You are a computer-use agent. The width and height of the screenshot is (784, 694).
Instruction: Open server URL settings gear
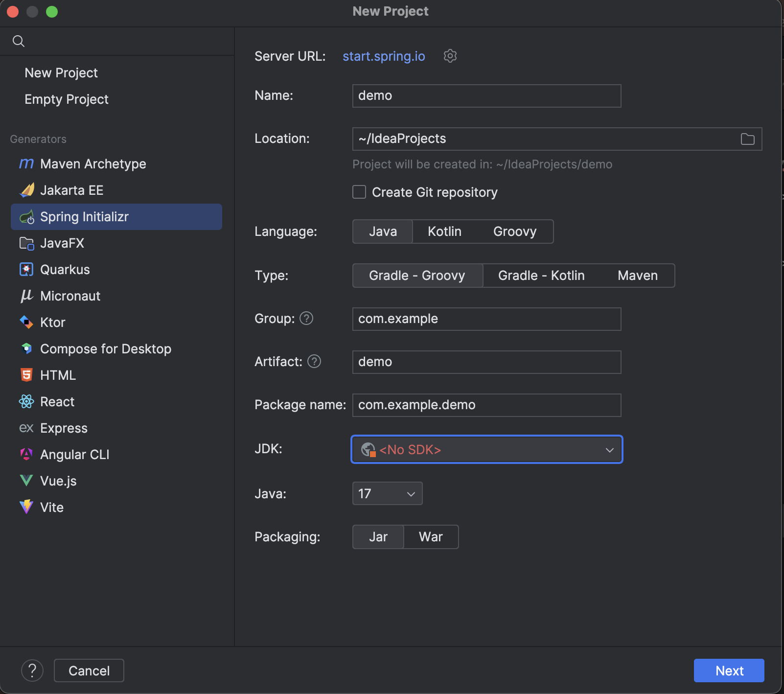[x=450, y=56]
